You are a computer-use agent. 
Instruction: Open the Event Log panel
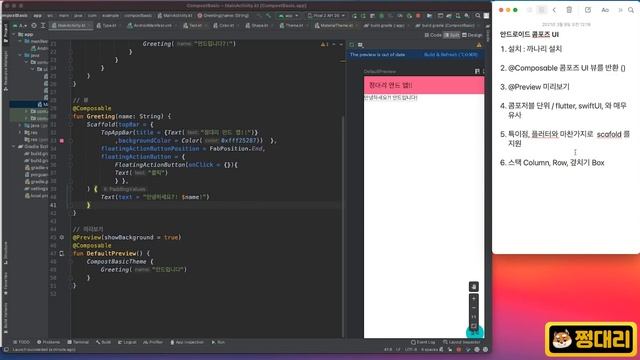pos(423,342)
